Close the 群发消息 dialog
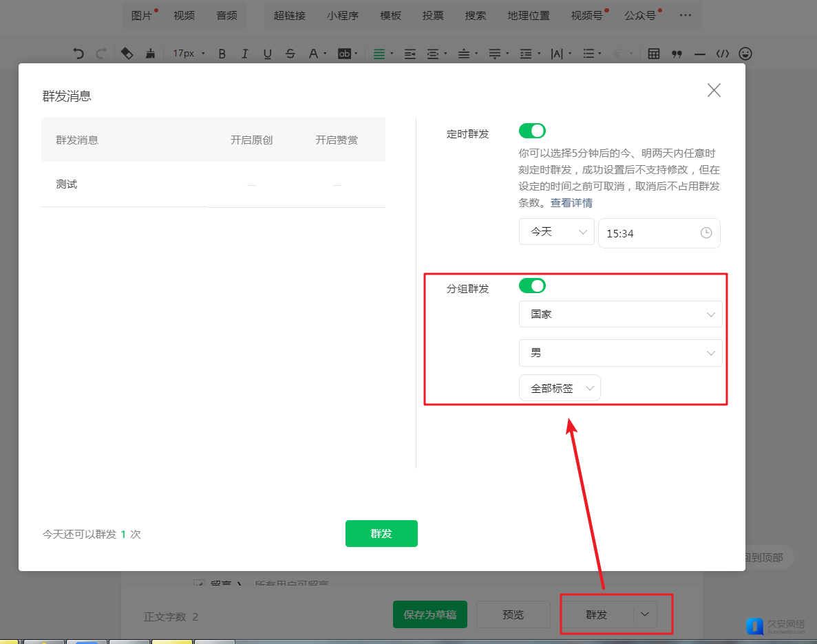This screenshot has height=644, width=817. (x=714, y=90)
